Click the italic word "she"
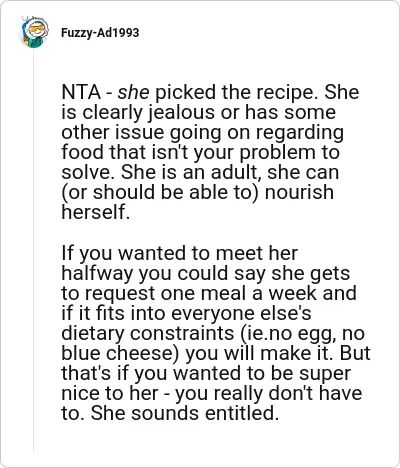Viewport: 400px width, 468px height. [133, 92]
